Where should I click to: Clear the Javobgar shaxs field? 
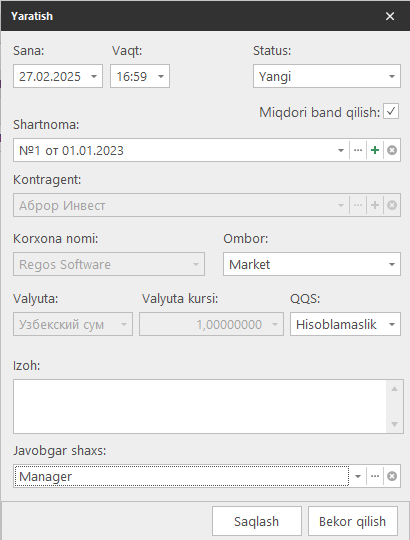[392, 476]
